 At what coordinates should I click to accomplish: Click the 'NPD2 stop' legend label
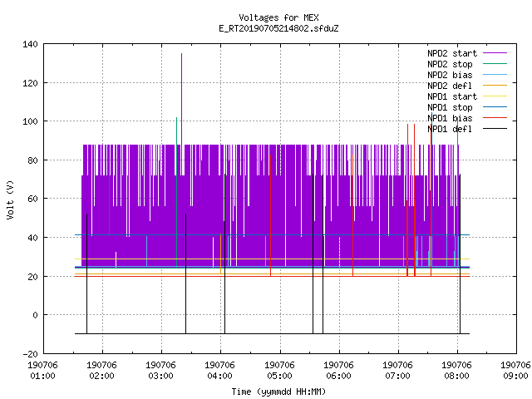pos(450,64)
